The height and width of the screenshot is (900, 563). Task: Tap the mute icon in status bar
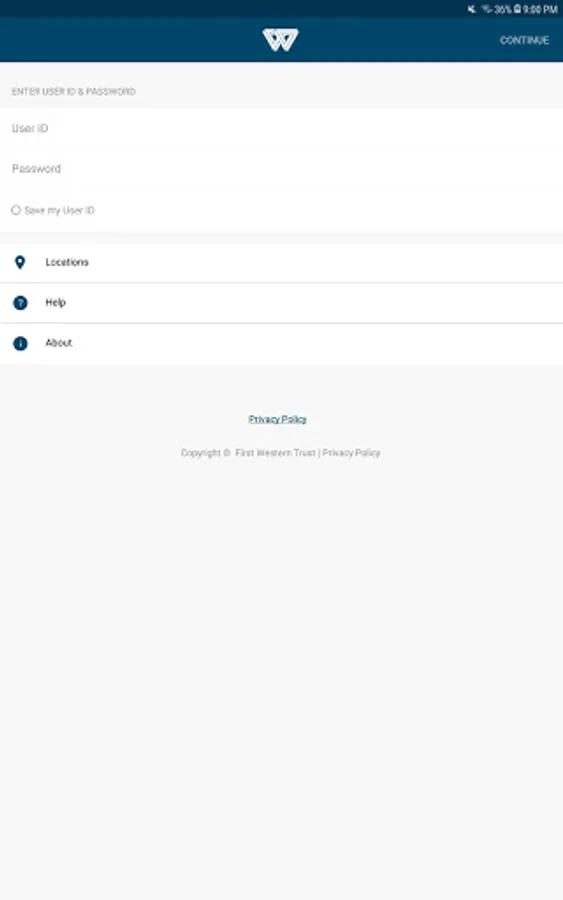[472, 9]
